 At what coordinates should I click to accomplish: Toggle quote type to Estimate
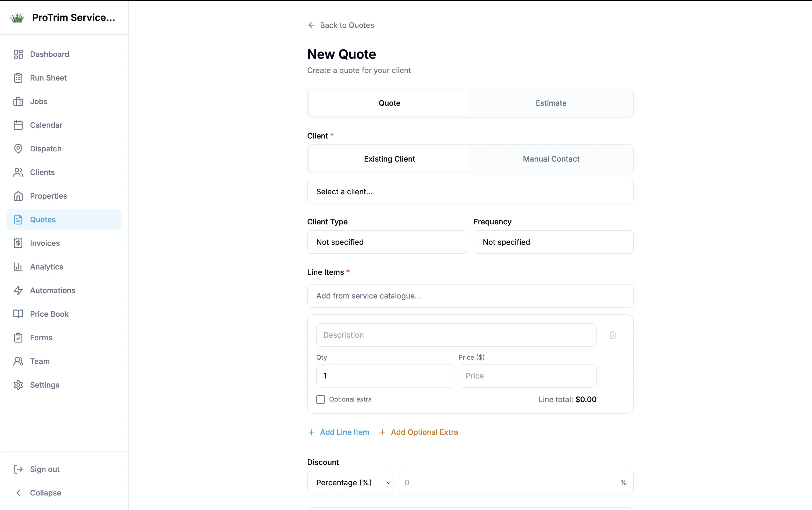pos(551,103)
